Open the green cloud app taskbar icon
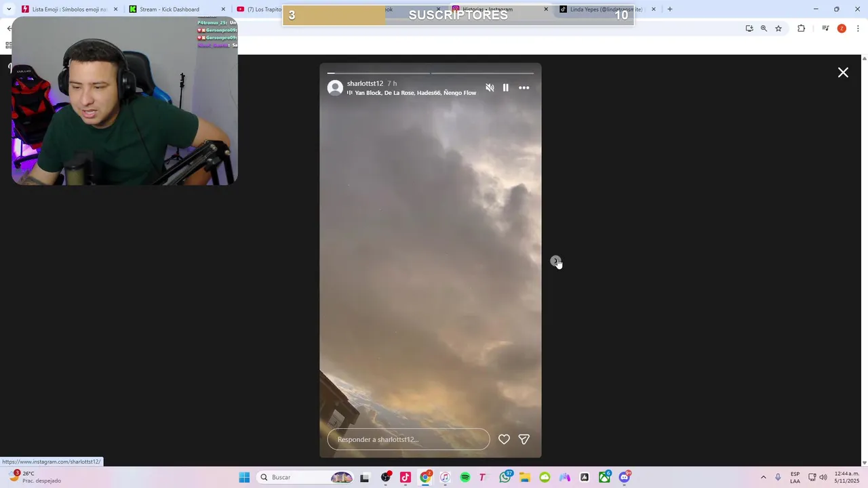868x488 pixels. 545,477
